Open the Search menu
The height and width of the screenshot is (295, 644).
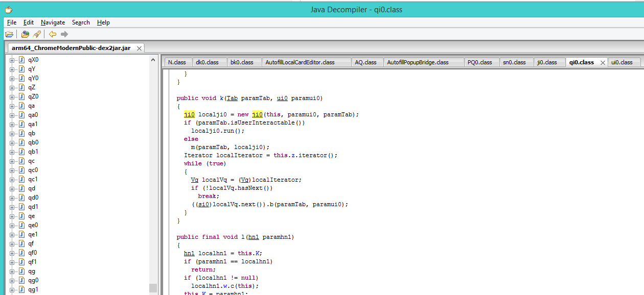pos(81,22)
